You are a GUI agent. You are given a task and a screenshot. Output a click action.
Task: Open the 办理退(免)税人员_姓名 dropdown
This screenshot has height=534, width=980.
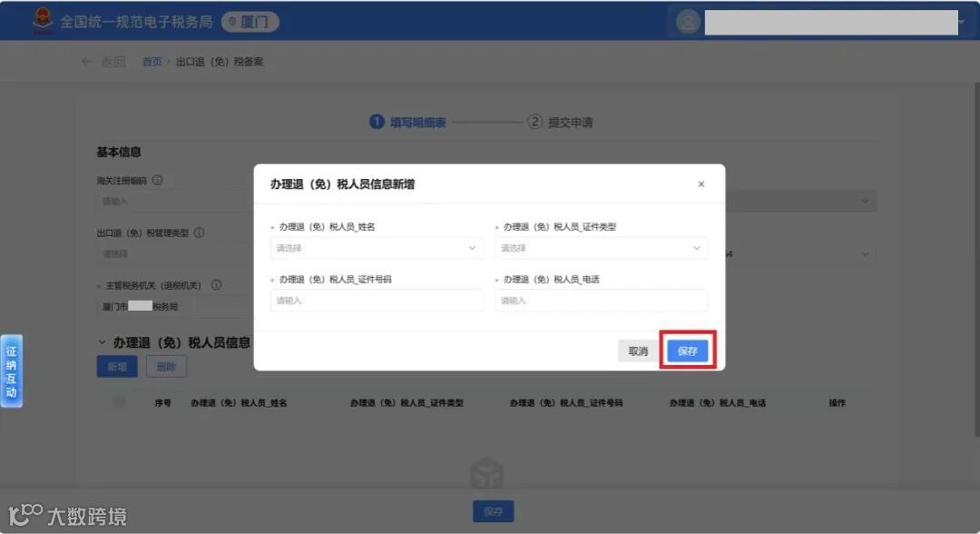377,248
